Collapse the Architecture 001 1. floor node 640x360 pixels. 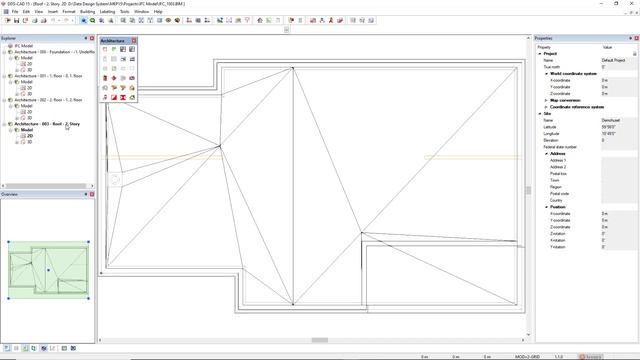point(4,76)
